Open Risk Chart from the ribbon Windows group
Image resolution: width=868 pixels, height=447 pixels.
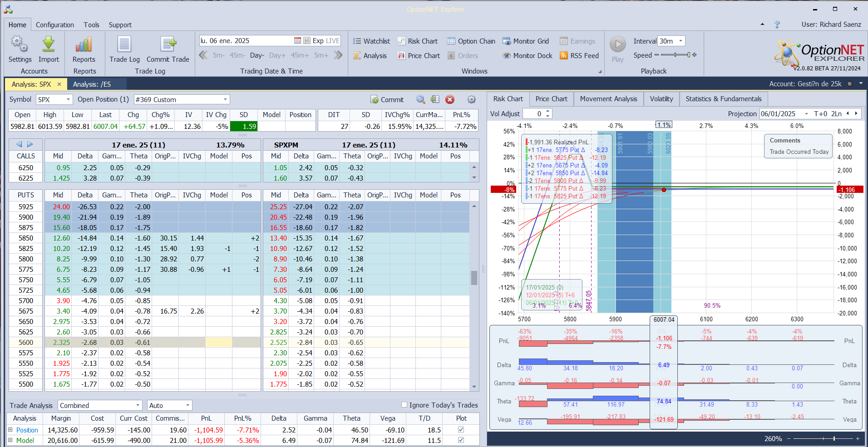pos(418,41)
